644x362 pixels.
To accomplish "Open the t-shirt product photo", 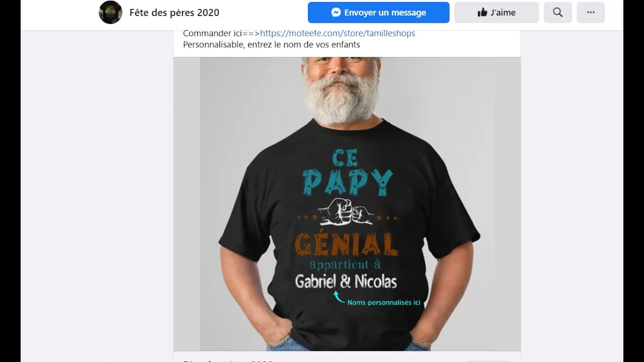I will point(347,204).
